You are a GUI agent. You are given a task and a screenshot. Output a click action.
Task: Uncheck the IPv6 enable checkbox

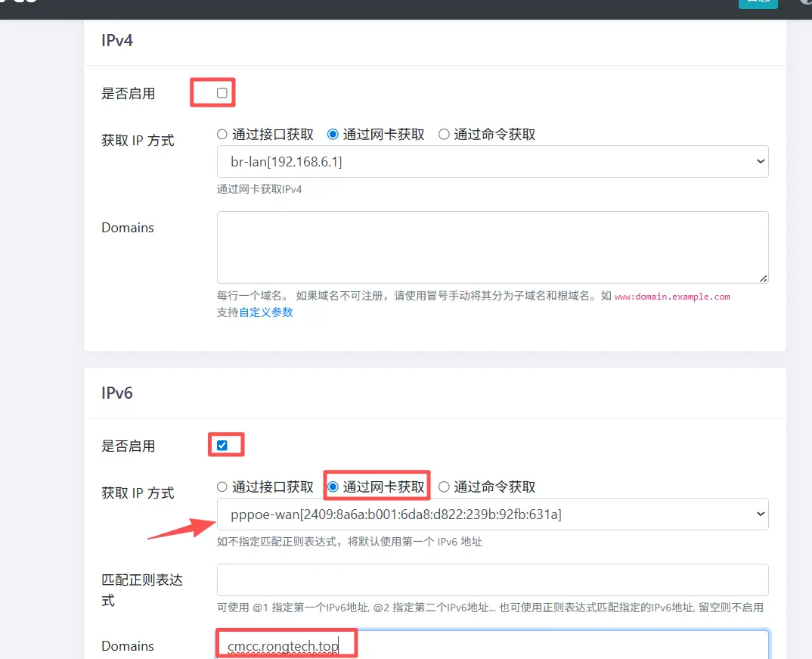point(222,446)
